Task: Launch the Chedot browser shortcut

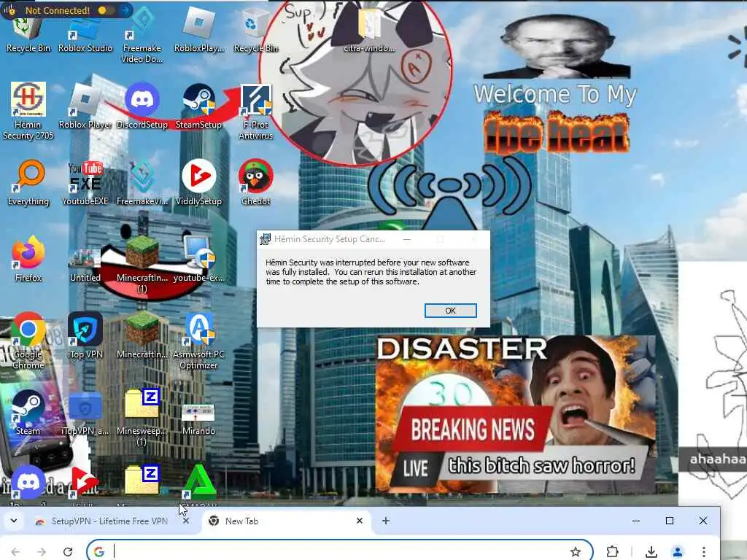Action: [256, 183]
